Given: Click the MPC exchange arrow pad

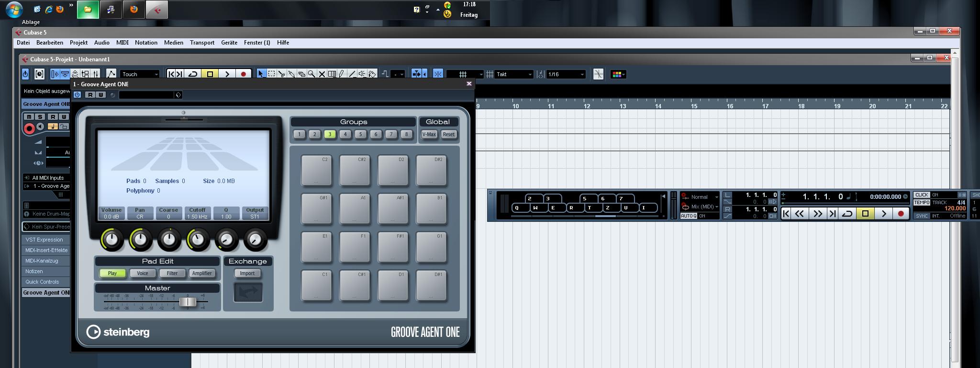Looking at the screenshot, I should 248,292.
